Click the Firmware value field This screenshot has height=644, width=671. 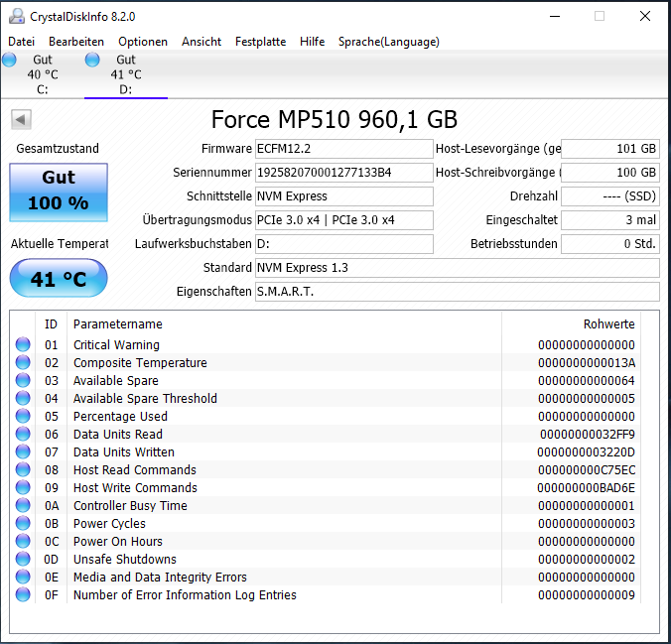click(x=343, y=149)
